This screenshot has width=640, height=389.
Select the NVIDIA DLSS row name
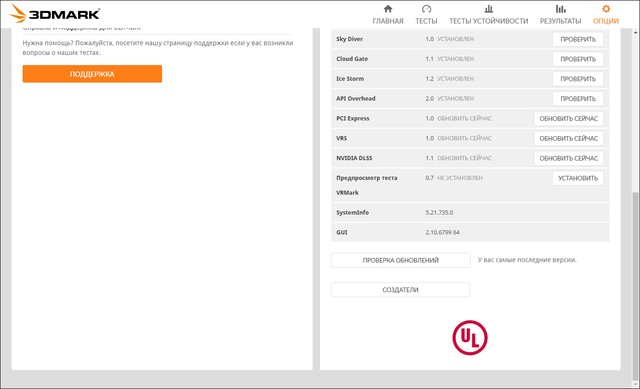(x=354, y=158)
